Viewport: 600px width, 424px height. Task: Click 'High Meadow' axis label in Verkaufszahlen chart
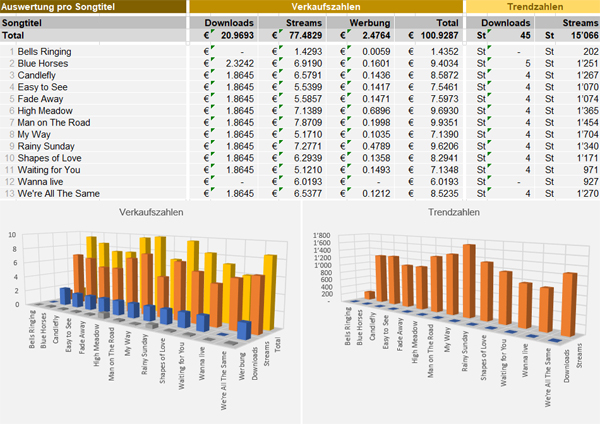coord(96,345)
